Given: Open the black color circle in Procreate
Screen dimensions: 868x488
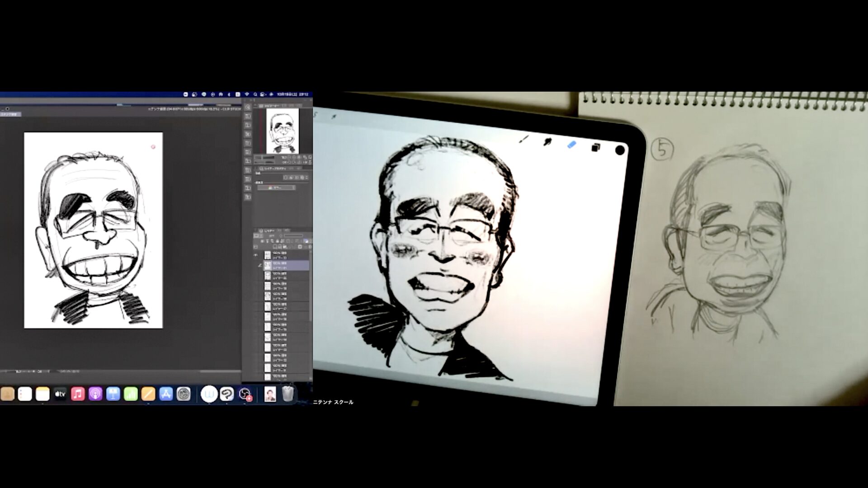Looking at the screenshot, I should pos(620,150).
